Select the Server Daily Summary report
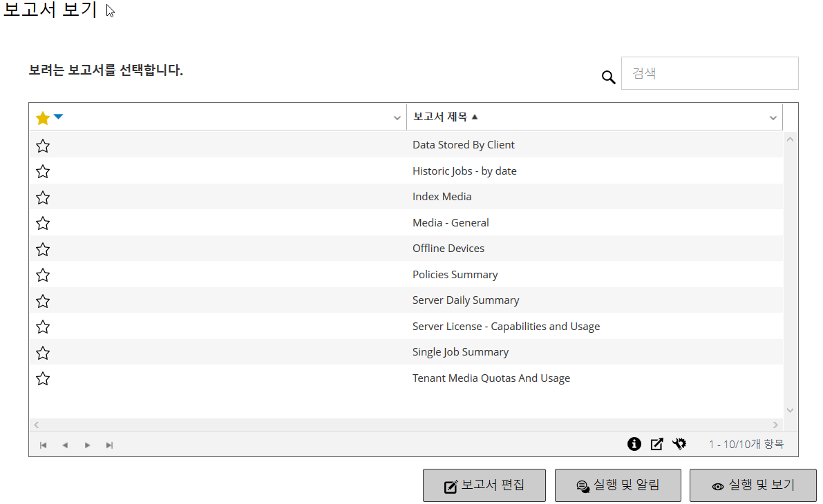Image resolution: width=823 pixels, height=504 pixels. tap(466, 300)
